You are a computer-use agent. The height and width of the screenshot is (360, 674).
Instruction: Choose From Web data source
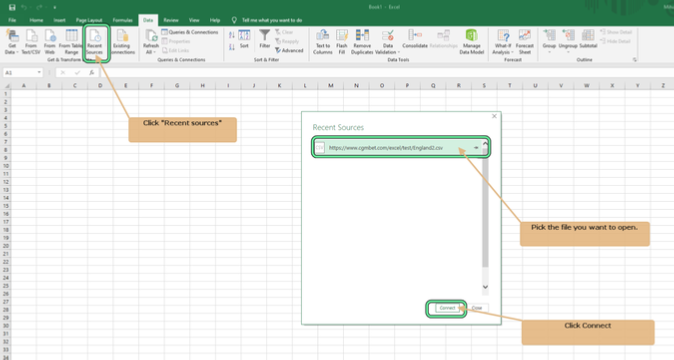click(49, 42)
